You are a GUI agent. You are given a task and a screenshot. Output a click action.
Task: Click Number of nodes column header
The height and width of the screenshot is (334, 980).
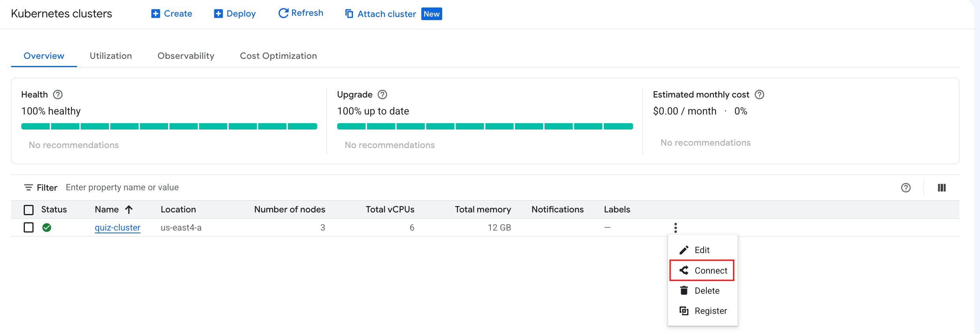290,209
